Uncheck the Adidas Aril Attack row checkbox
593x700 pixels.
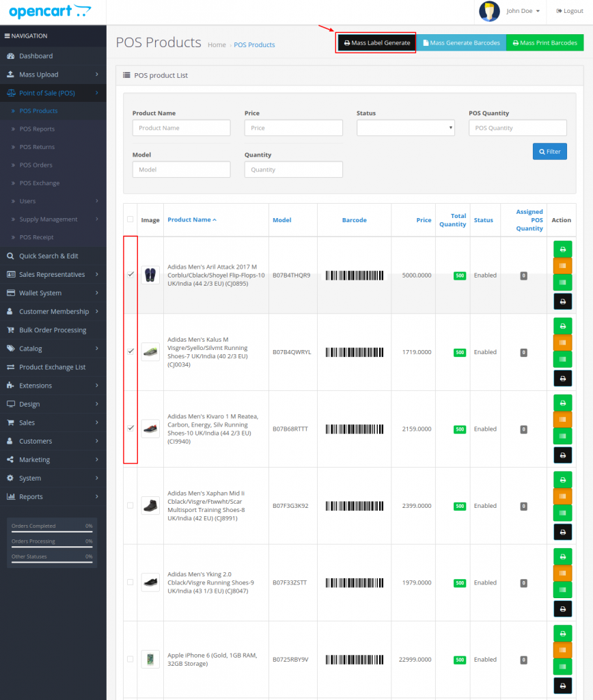pos(130,275)
